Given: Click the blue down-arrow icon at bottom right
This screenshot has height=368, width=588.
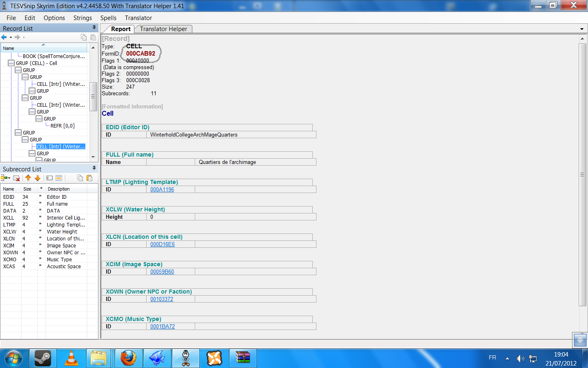Looking at the screenshot, I should coord(580,340).
